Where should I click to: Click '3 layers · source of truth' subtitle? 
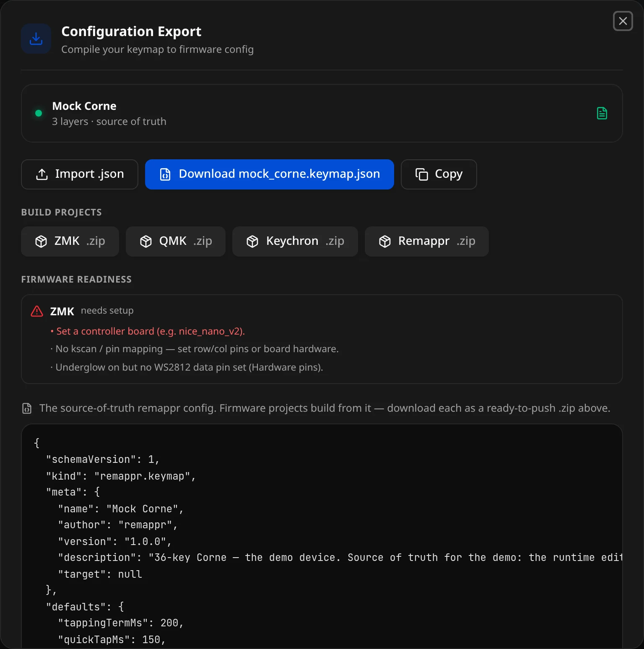coord(109,122)
